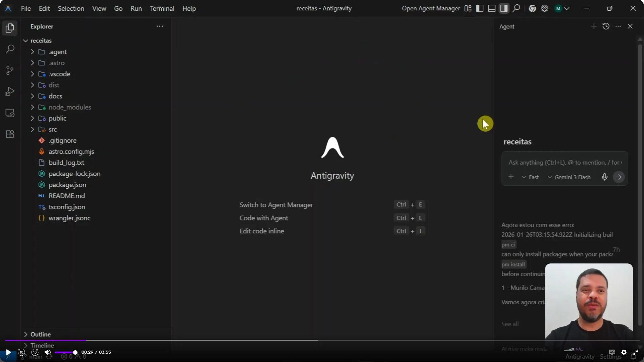Open Agent conversation history
The image size is (644, 362).
point(606,26)
